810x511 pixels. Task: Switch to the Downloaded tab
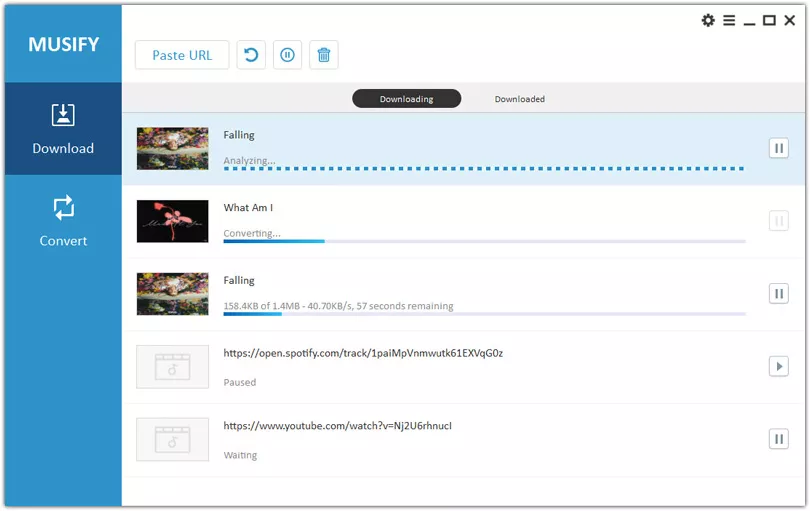519,99
